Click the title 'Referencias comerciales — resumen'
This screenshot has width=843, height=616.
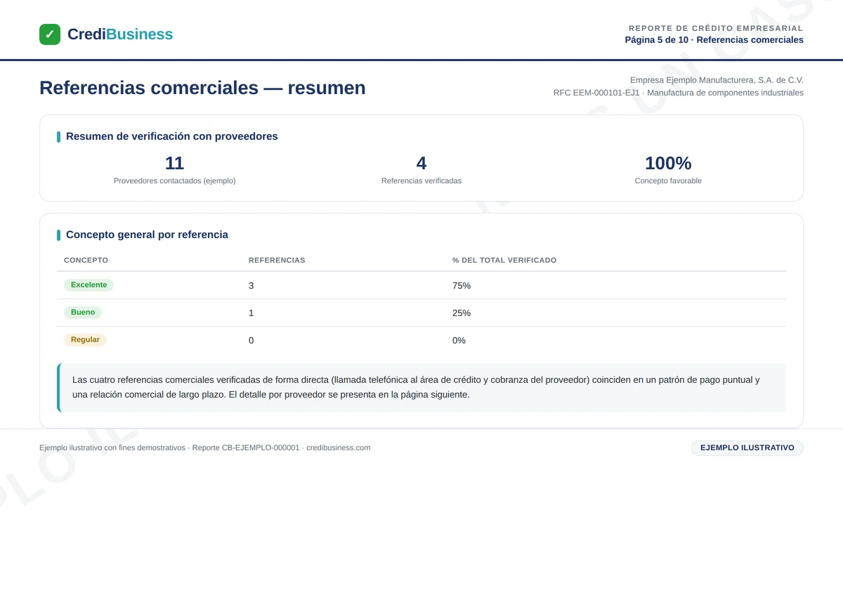pyautogui.click(x=202, y=88)
